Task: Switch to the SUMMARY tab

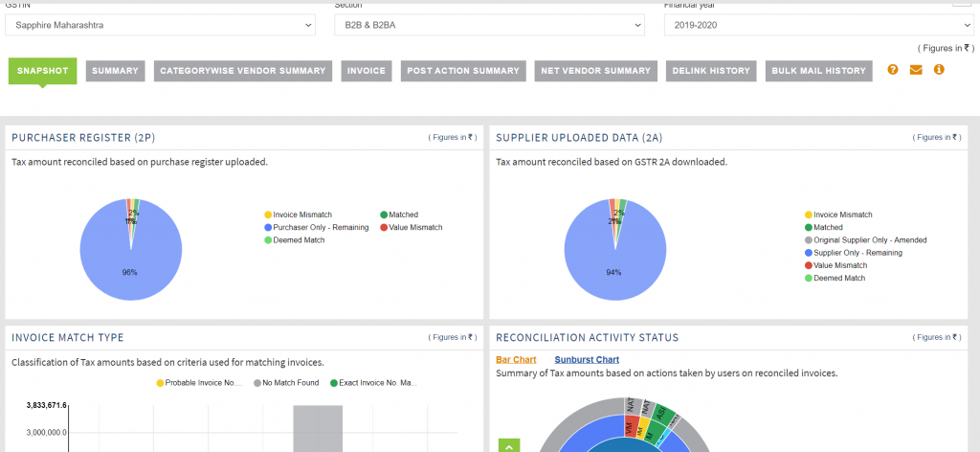Action: (115, 71)
